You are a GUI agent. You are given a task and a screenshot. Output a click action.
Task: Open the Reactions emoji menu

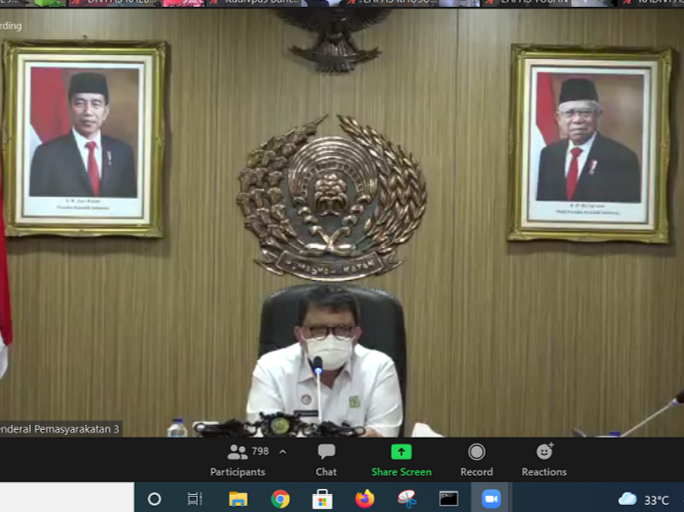pos(544,460)
